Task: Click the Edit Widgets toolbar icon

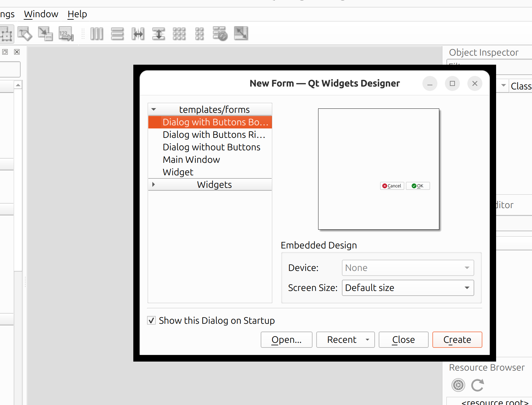Action: pyautogui.click(x=6, y=34)
